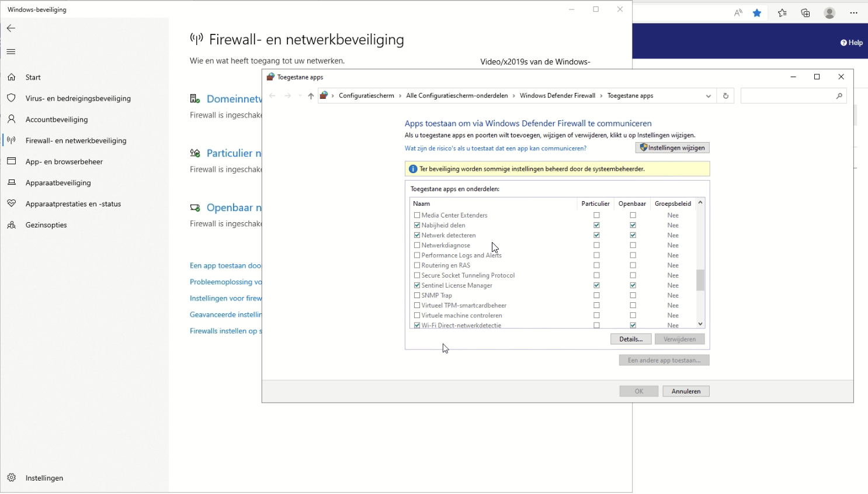The width and height of the screenshot is (868, 494).
Task: Click the Toegestane apps search field
Action: point(787,96)
